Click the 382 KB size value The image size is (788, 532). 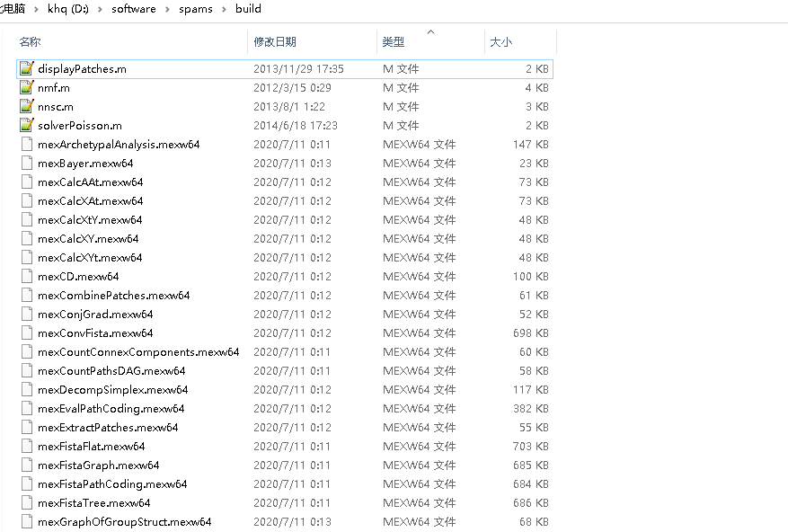click(x=531, y=408)
